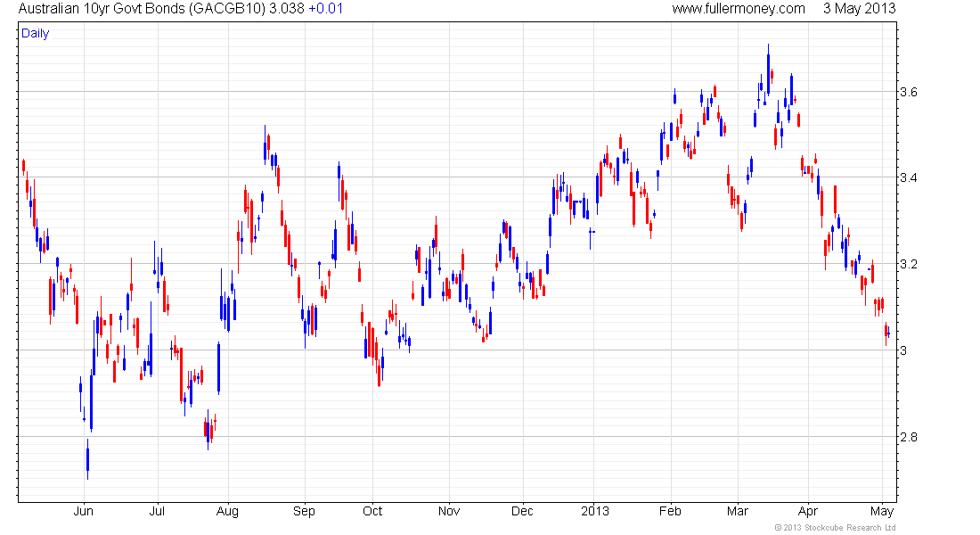980x535 pixels.
Task: Click the Apr x-axis label
Action: 808,511
